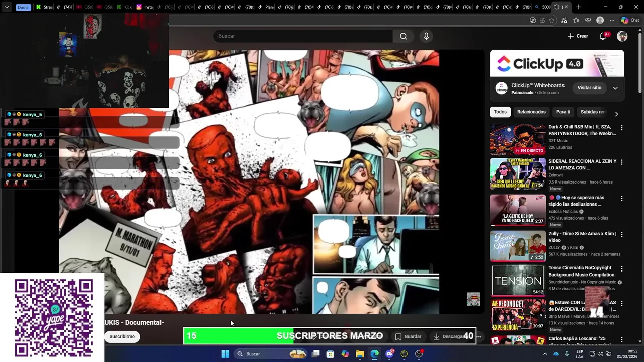Select the Subidas recientes filter chip
This screenshot has height=362, width=644.
pyautogui.click(x=593, y=112)
